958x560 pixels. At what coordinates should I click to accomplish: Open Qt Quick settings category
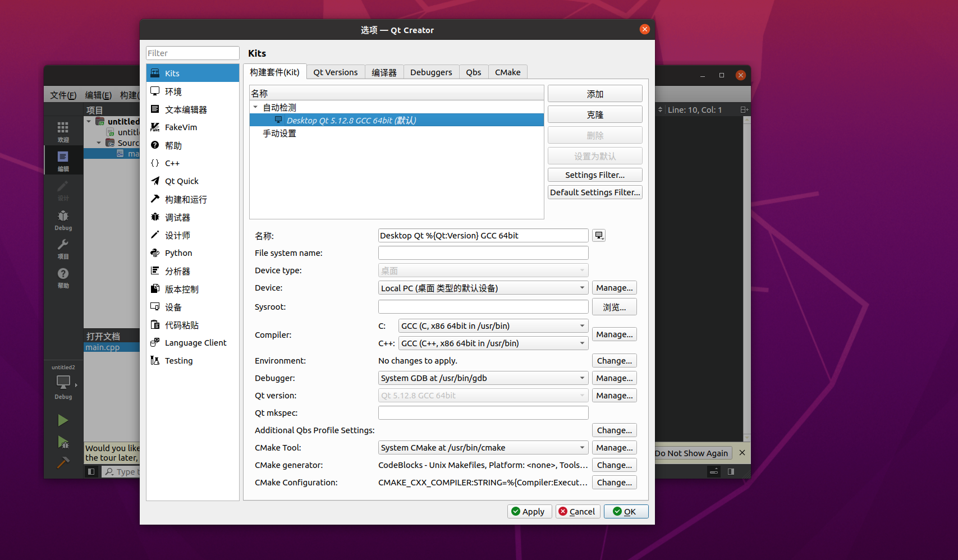192,181
